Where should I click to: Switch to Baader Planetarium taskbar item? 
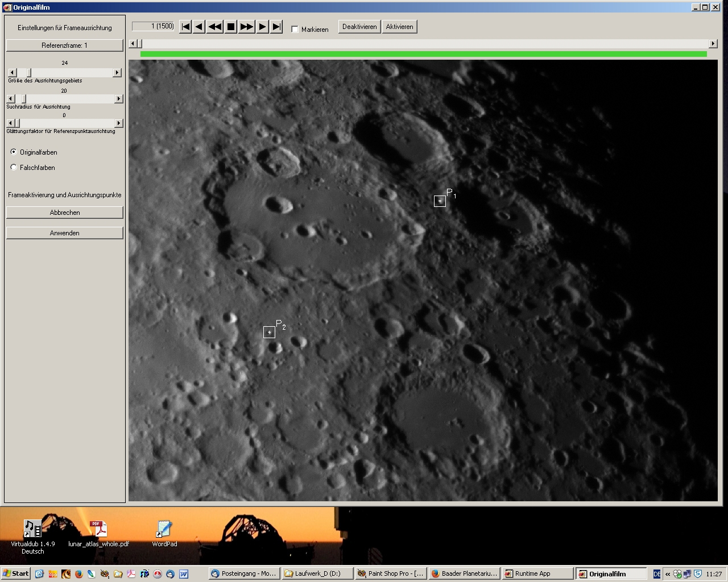click(x=464, y=573)
